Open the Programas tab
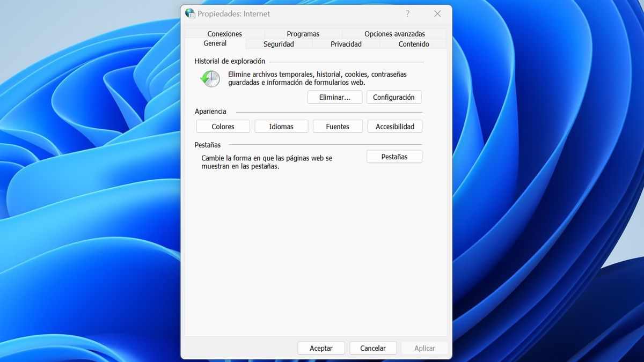644x362 pixels. click(303, 34)
